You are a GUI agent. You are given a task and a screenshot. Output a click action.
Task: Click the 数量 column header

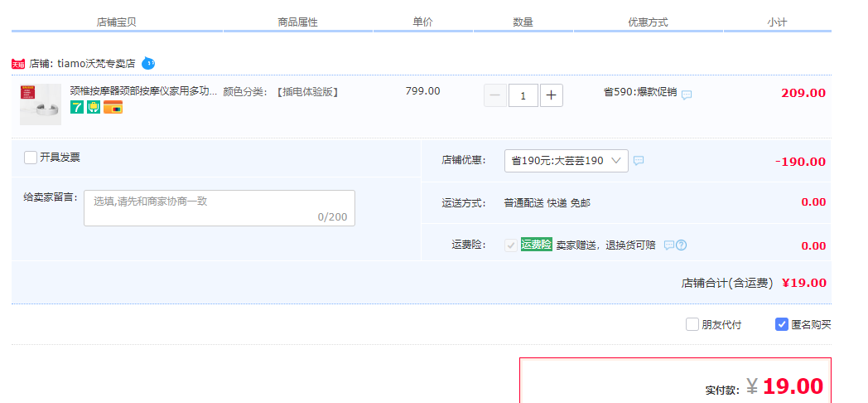(523, 22)
